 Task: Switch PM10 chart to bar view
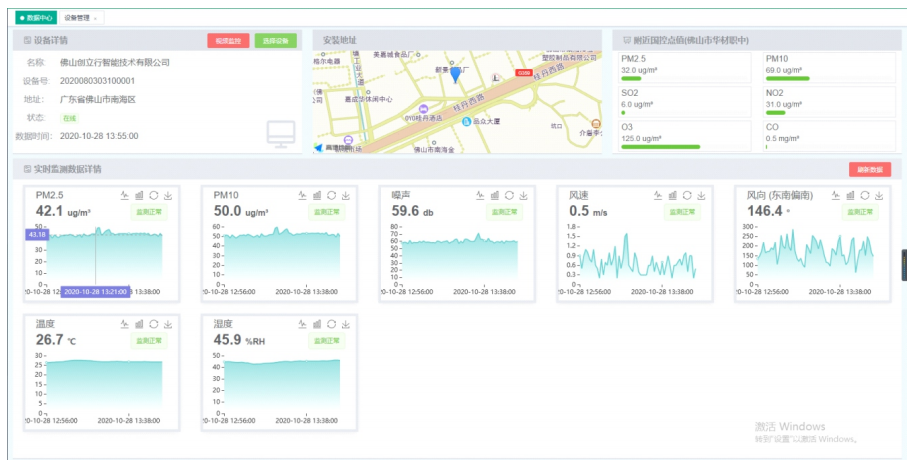(x=317, y=195)
